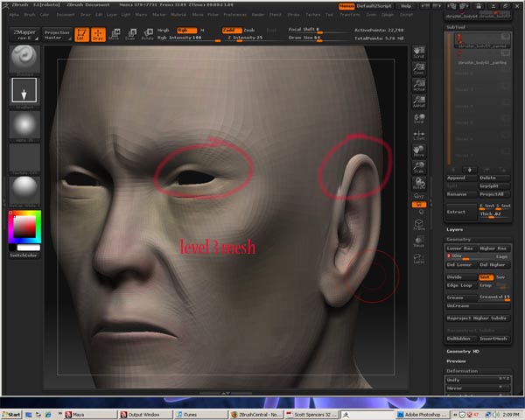Toggle the L.Sym local symmetry icon
The image size is (525, 420).
[419, 135]
